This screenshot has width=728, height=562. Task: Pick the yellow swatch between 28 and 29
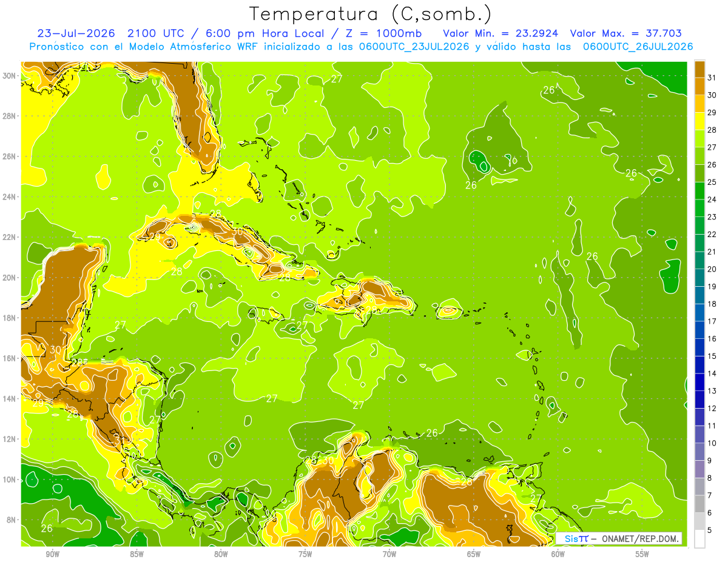click(x=699, y=122)
